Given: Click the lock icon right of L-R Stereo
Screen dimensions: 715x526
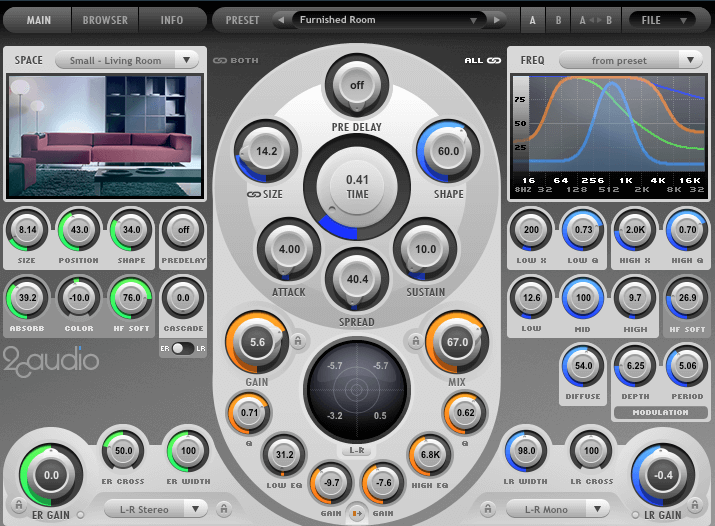Looking at the screenshot, I should [223, 509].
